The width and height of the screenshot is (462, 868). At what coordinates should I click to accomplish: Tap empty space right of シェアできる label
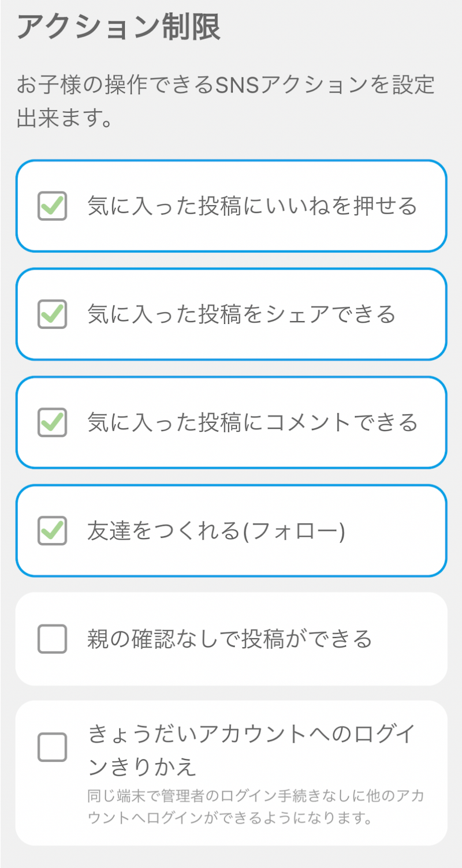click(420, 315)
